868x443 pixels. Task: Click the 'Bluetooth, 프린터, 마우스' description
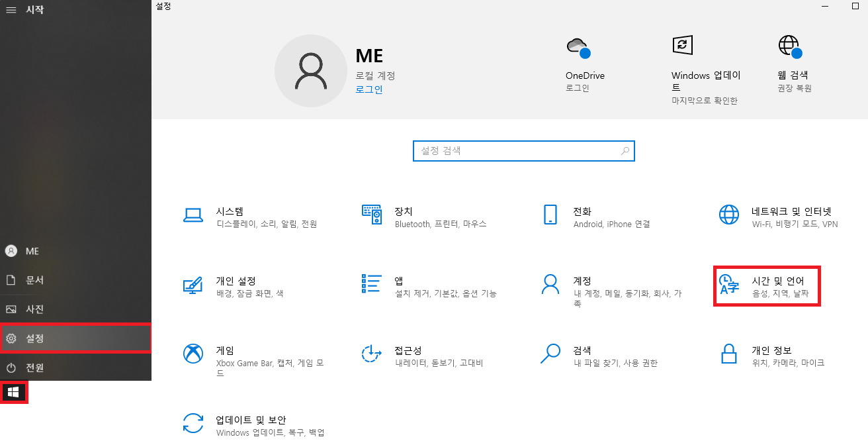pos(441,224)
